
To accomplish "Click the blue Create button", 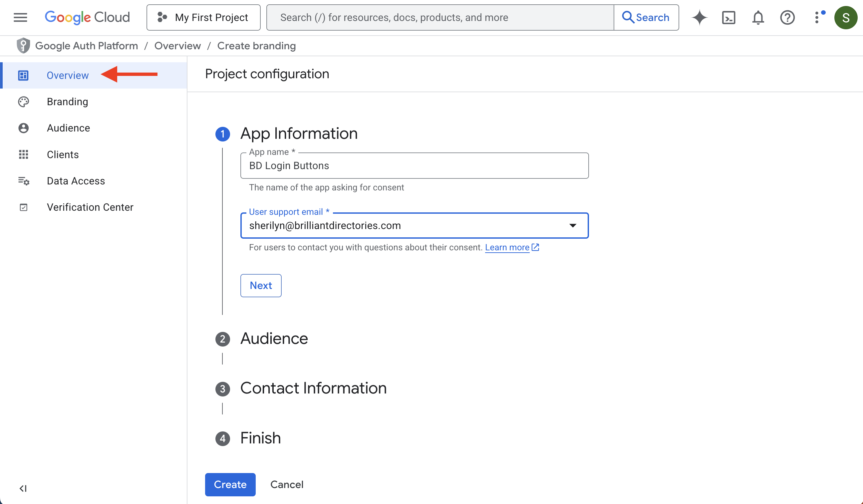I will pos(230,484).
